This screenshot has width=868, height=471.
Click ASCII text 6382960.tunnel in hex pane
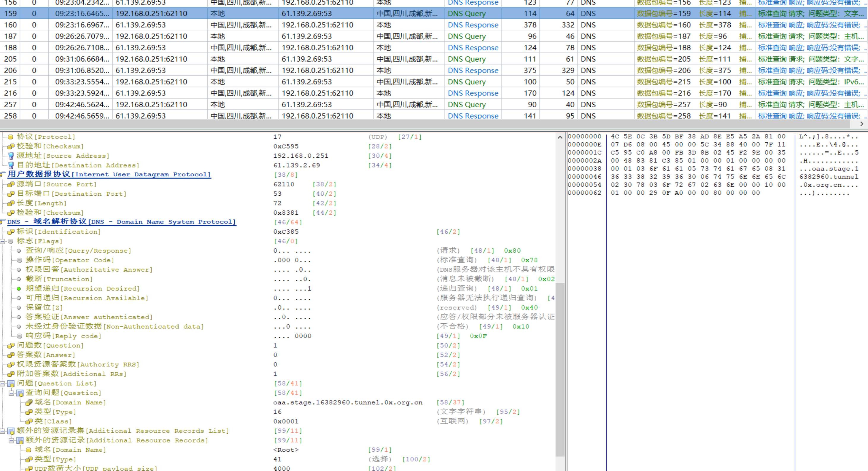pyautogui.click(x=829, y=176)
